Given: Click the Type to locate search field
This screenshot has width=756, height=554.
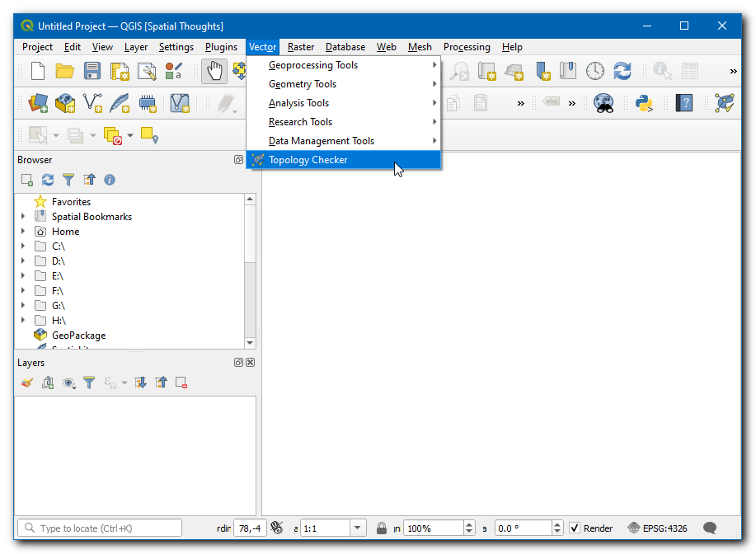Looking at the screenshot, I should [99, 528].
